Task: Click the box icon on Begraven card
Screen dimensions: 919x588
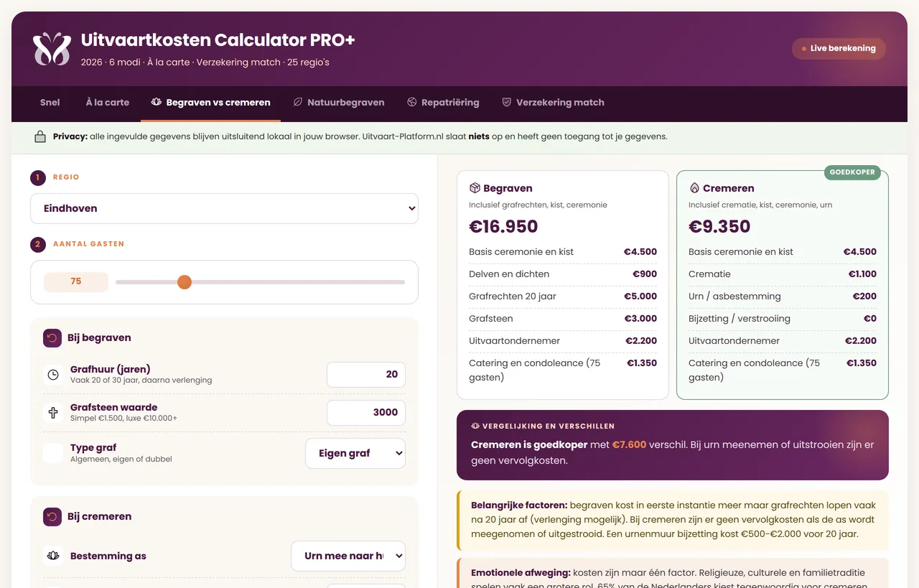Action: click(475, 188)
